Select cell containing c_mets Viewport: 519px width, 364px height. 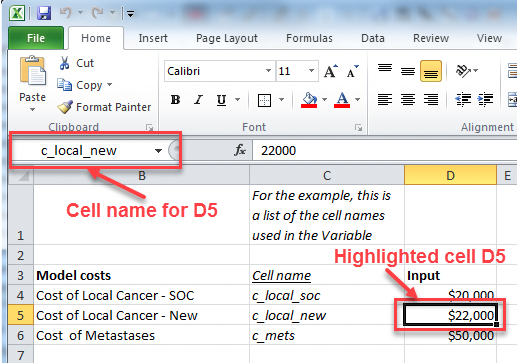pyautogui.click(x=327, y=335)
